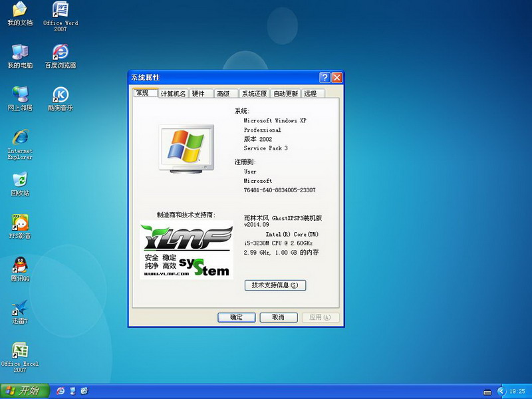Launch Internet Explorer desktop icon
Viewport: 532px width, 399px height.
[x=20, y=144]
